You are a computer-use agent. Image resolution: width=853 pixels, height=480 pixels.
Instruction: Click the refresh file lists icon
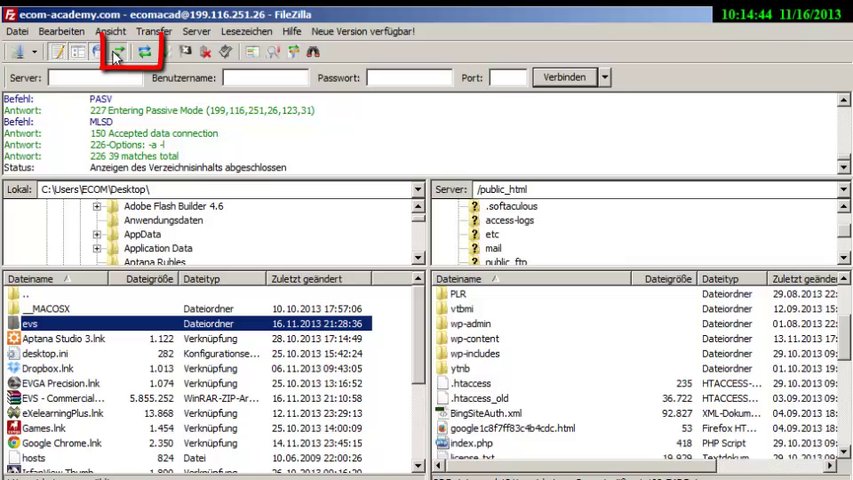pyautogui.click(x=145, y=52)
